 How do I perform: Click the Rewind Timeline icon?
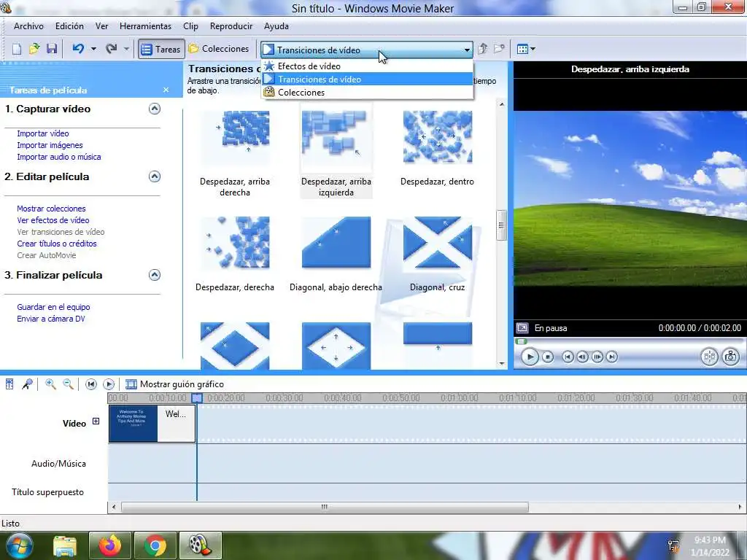click(91, 384)
